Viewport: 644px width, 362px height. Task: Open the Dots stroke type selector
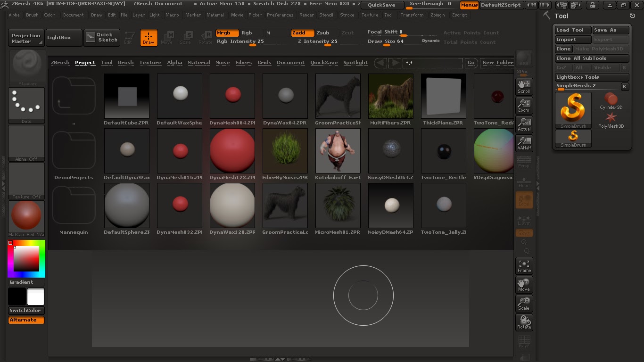pyautogui.click(x=26, y=106)
